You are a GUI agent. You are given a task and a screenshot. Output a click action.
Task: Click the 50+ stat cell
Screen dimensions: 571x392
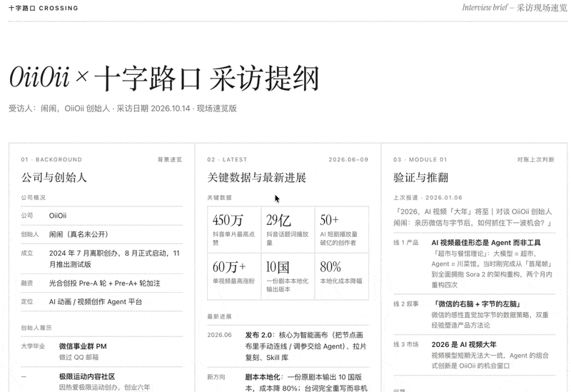[x=342, y=229]
